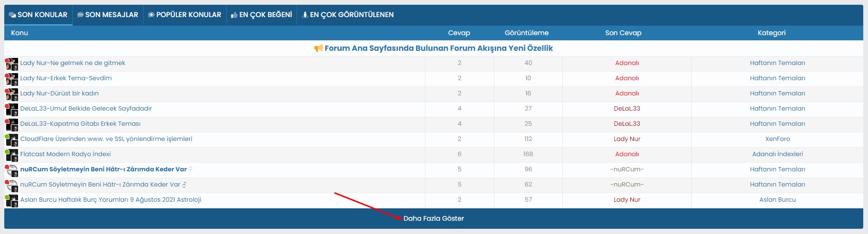Click avatar next to Aslan Burcu Haftalık topic
Viewport: 868px width, 234px height.
(11, 200)
